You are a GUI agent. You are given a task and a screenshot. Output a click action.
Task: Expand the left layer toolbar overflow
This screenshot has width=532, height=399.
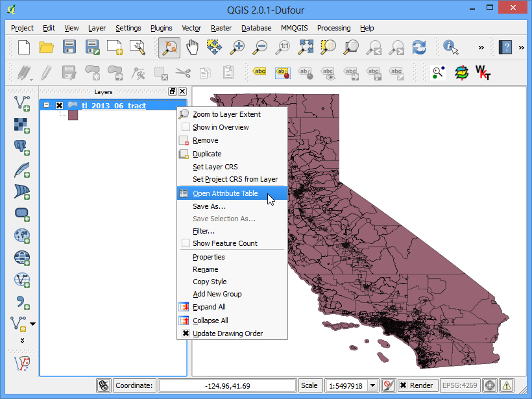tap(23, 341)
